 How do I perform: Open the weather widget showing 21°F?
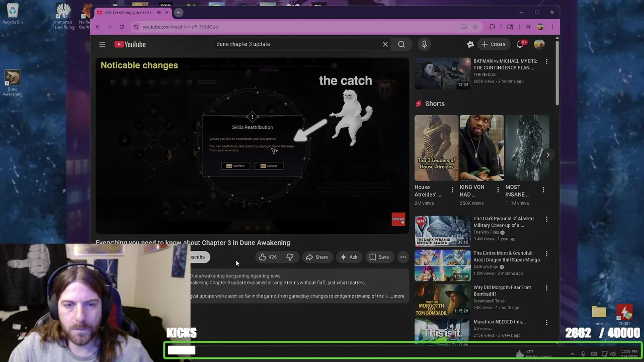(533, 354)
